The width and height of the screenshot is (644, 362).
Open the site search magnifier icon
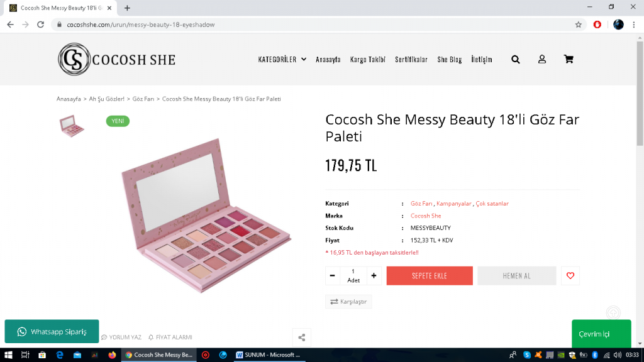point(516,60)
